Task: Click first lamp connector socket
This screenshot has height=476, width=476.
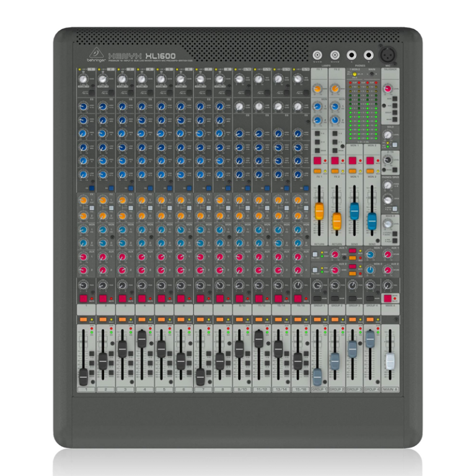Action: 317,55
